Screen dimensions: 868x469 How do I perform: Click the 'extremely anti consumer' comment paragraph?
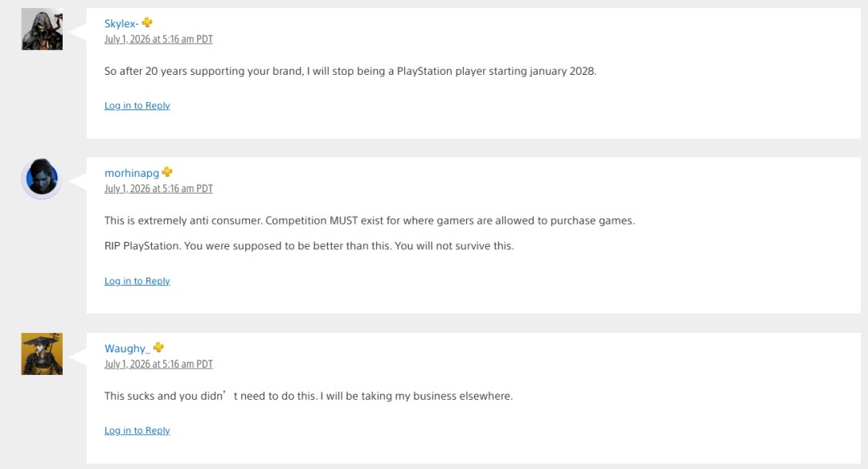coord(370,220)
